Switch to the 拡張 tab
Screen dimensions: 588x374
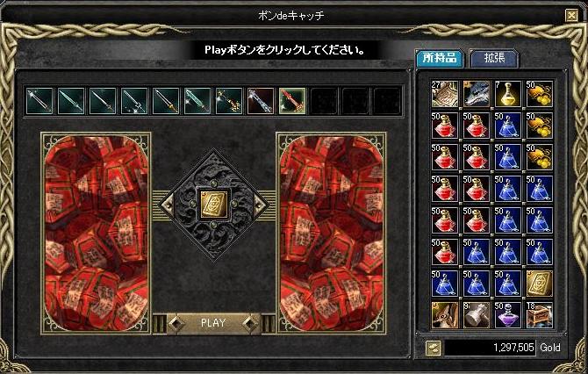tap(494, 59)
